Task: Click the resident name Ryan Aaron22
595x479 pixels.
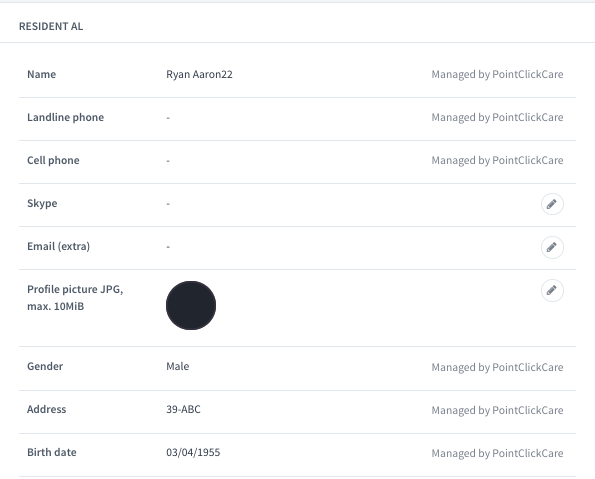Action: coord(199,74)
